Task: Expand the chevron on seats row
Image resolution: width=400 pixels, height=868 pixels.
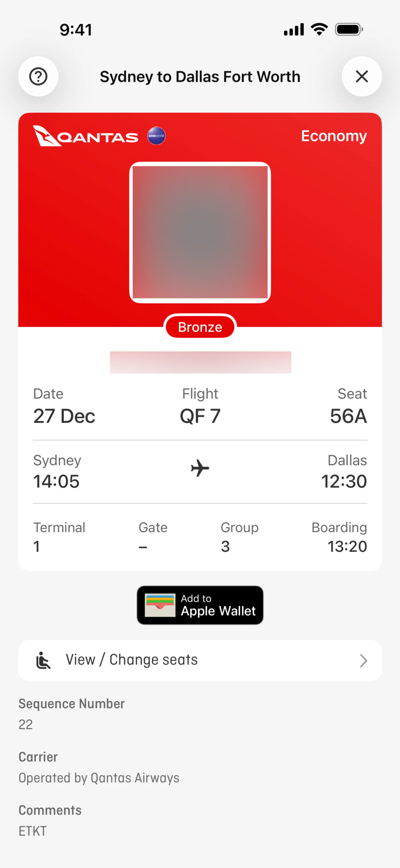Action: pyautogui.click(x=363, y=661)
